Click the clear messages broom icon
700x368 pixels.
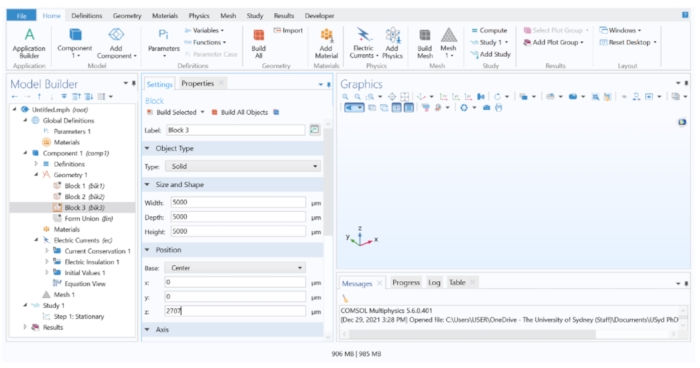click(345, 298)
